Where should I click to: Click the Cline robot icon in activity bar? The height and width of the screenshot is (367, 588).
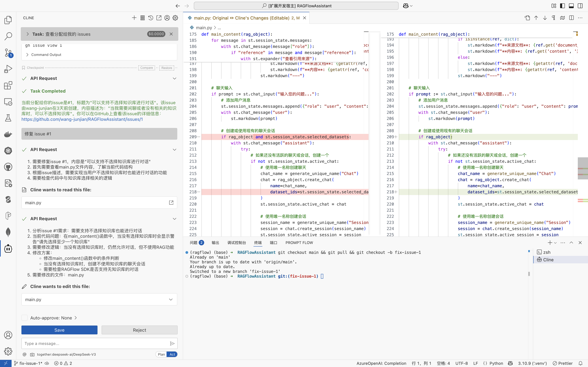pos(8,249)
